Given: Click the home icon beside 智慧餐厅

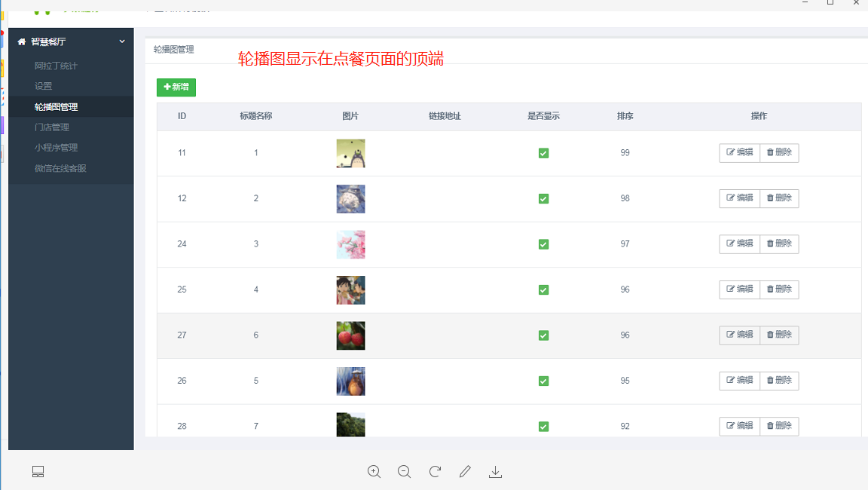Looking at the screenshot, I should tap(22, 41).
